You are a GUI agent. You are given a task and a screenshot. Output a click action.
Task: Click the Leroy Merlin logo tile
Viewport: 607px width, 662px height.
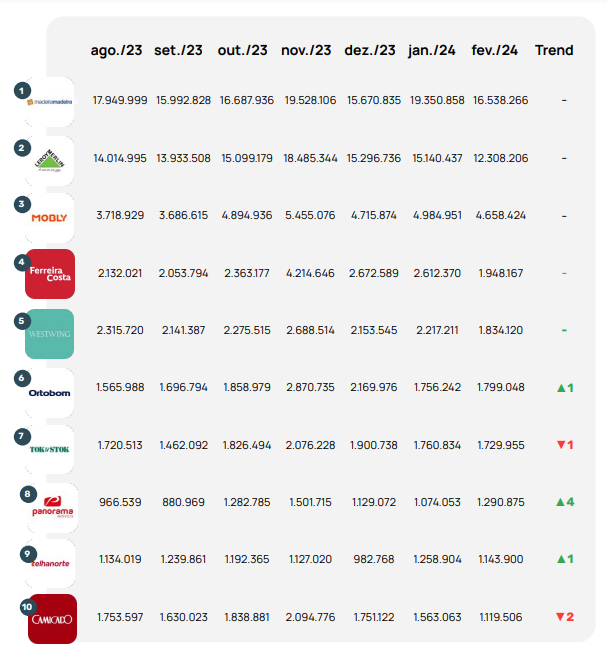pos(50,159)
